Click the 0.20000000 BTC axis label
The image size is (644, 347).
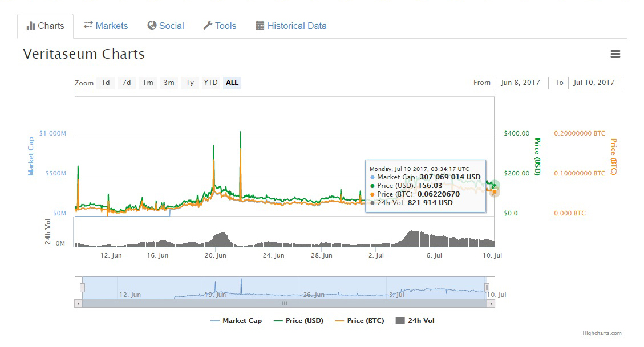580,133
